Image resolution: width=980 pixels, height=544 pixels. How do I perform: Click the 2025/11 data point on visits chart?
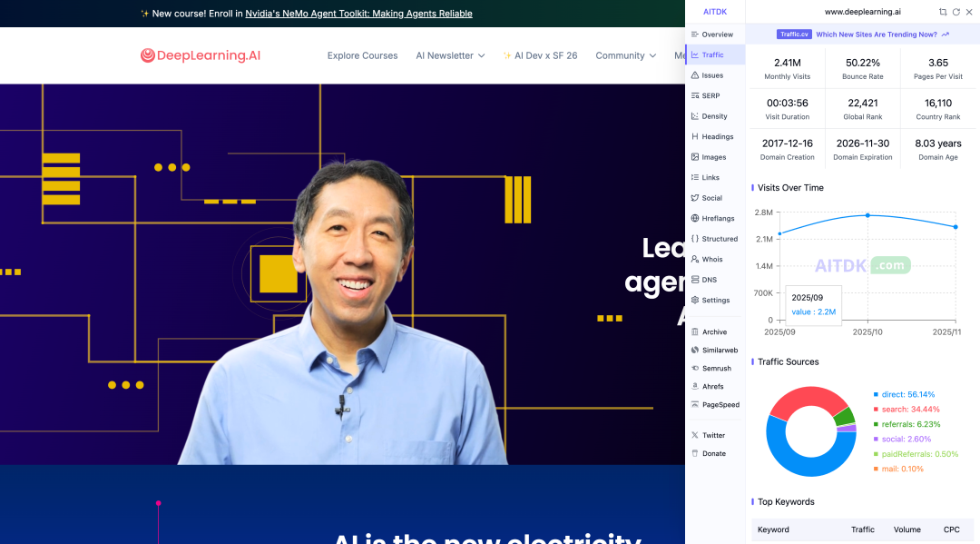[955, 227]
